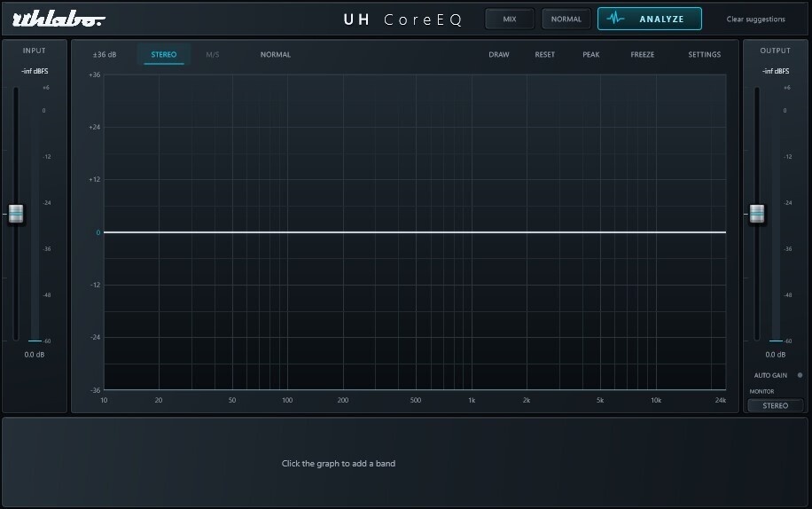Open SETTINGS menu

(x=704, y=54)
